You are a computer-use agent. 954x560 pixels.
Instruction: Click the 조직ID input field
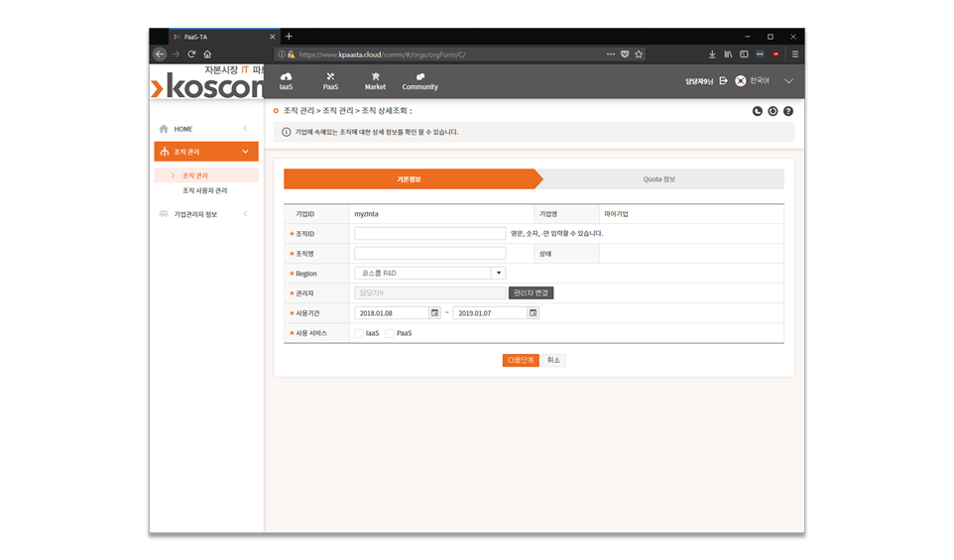(430, 234)
